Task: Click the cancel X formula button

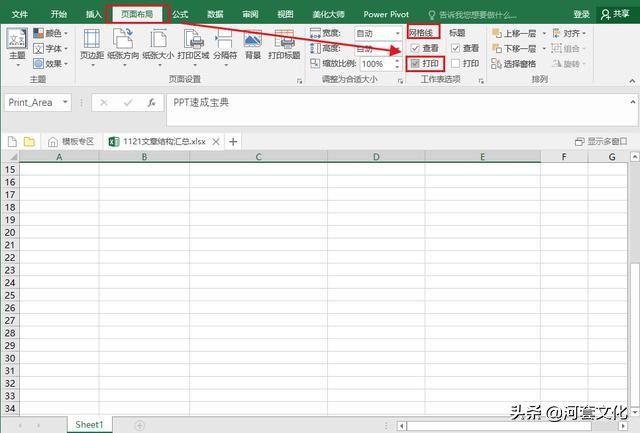Action: [104, 102]
